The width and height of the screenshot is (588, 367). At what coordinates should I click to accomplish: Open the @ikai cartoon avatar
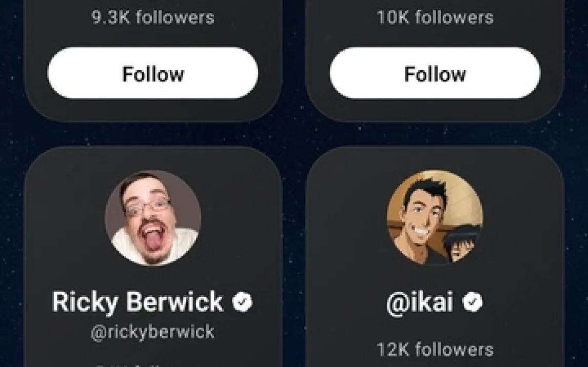point(435,218)
